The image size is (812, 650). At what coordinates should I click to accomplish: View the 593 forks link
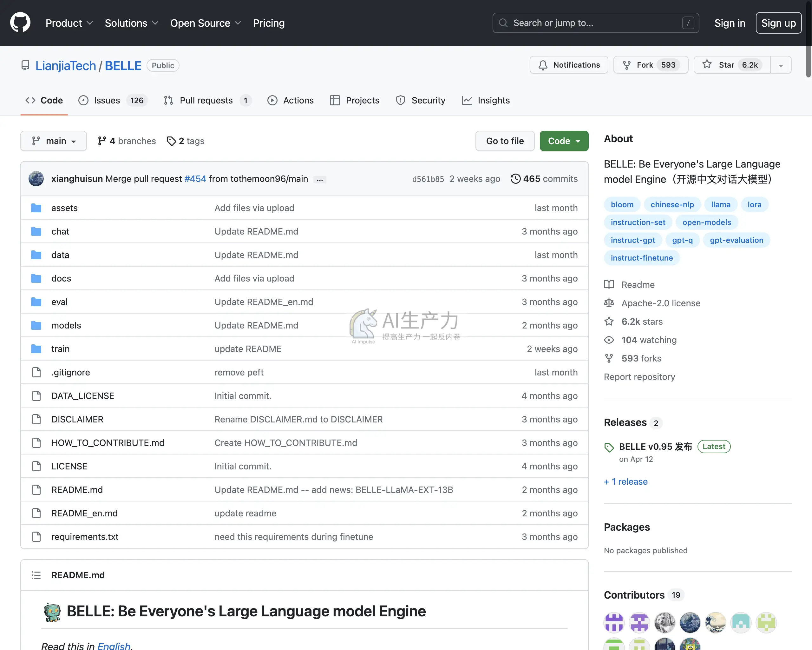pos(633,358)
